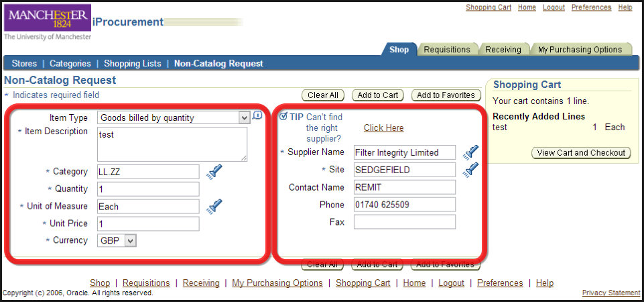Select Non-Catalog Request in the subnav
Screen dimensions: 644x302
click(218, 64)
